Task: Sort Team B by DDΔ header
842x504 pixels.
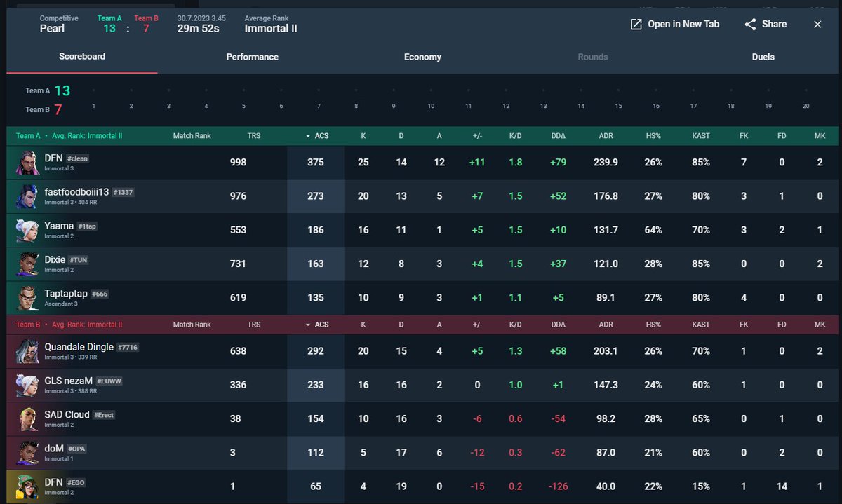Action: coord(559,325)
